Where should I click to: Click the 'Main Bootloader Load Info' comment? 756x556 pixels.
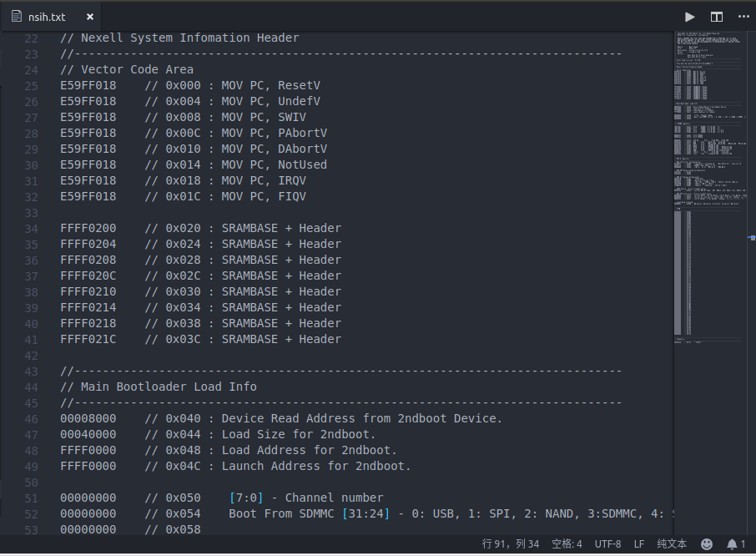point(169,387)
